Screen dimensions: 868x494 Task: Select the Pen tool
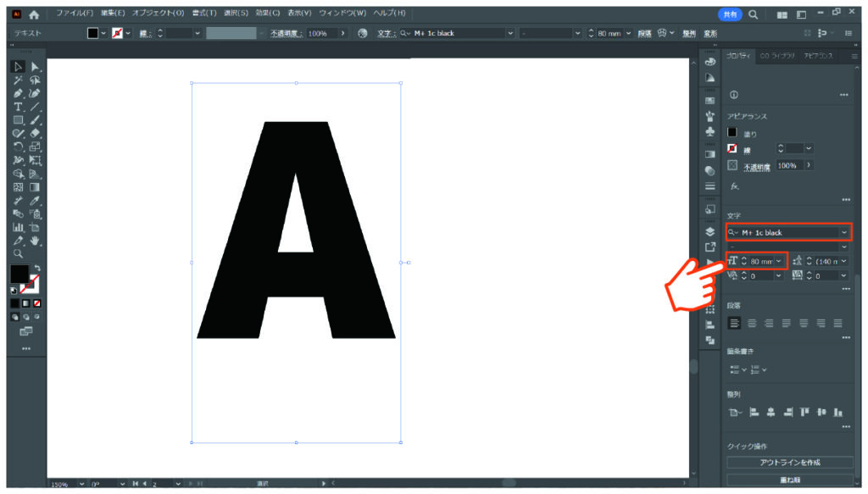(x=18, y=93)
